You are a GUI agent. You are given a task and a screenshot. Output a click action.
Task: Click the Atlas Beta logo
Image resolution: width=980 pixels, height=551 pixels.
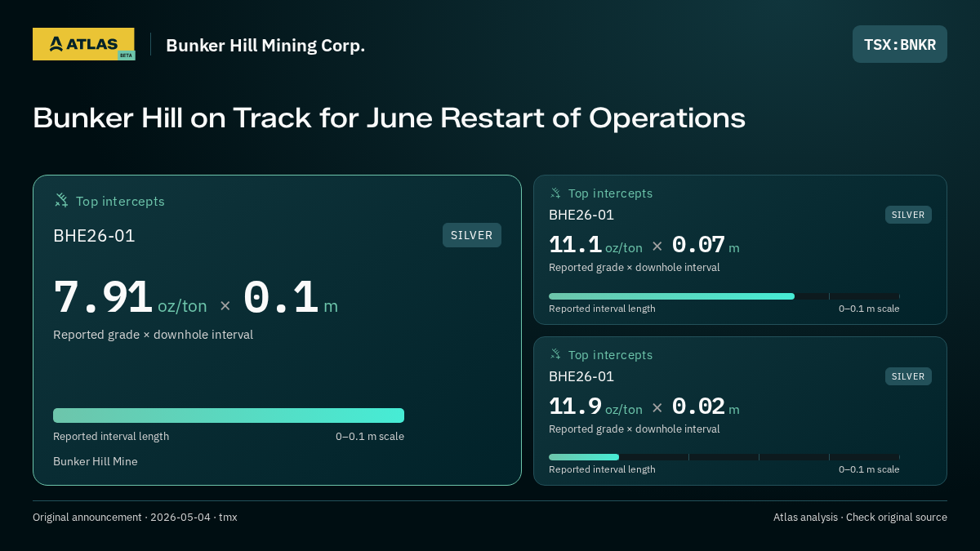pyautogui.click(x=84, y=44)
